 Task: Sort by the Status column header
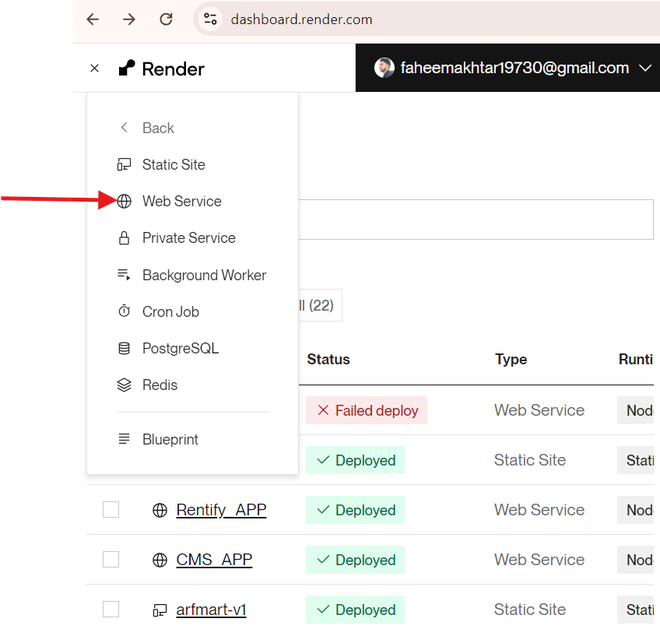pos(328,359)
